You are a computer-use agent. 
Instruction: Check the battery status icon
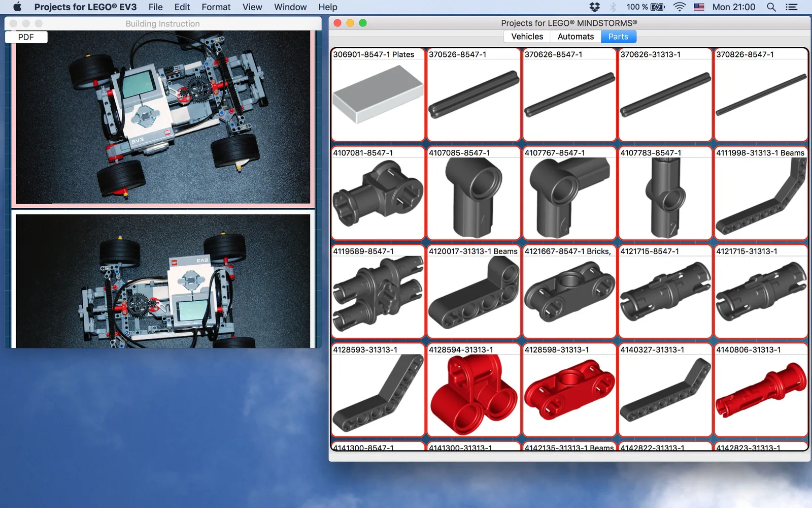click(658, 7)
